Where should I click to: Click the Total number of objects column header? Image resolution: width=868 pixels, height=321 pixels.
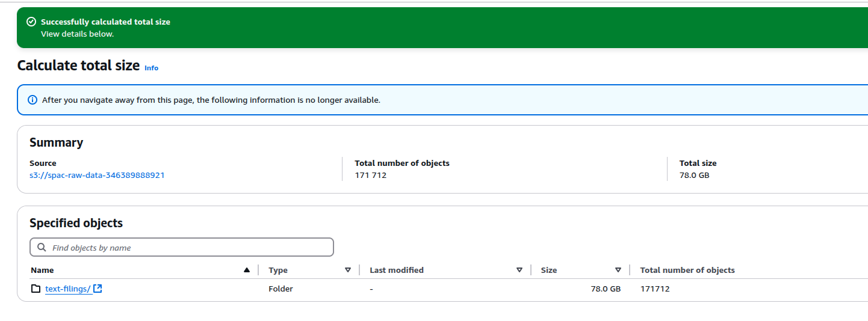point(687,271)
